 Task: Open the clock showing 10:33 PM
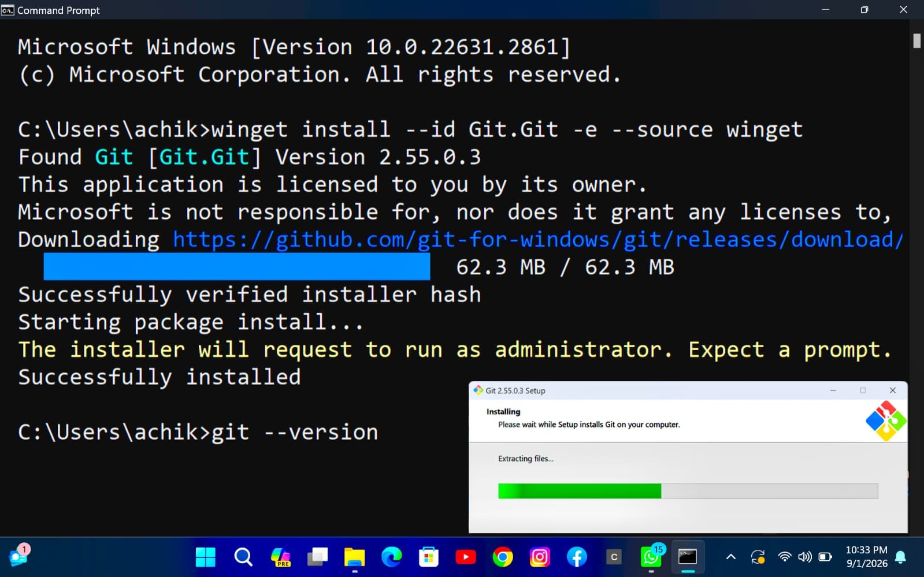click(866, 557)
